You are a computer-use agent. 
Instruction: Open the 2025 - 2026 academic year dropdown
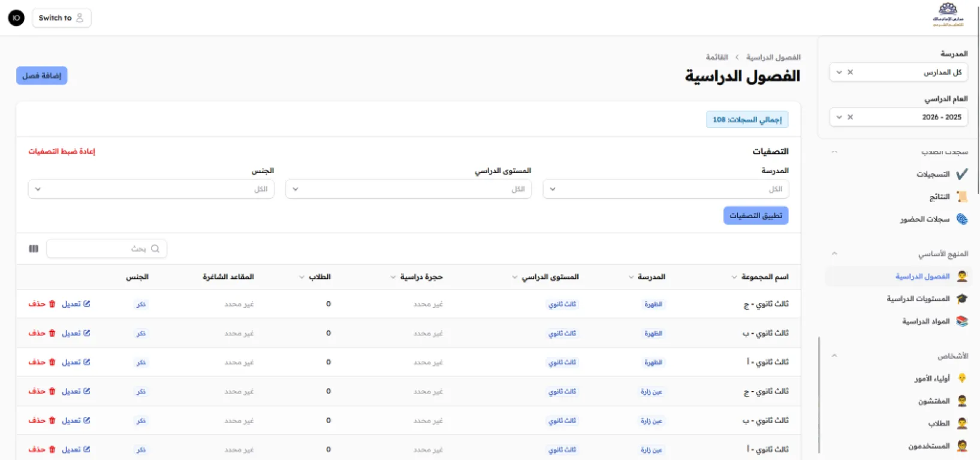pos(839,117)
